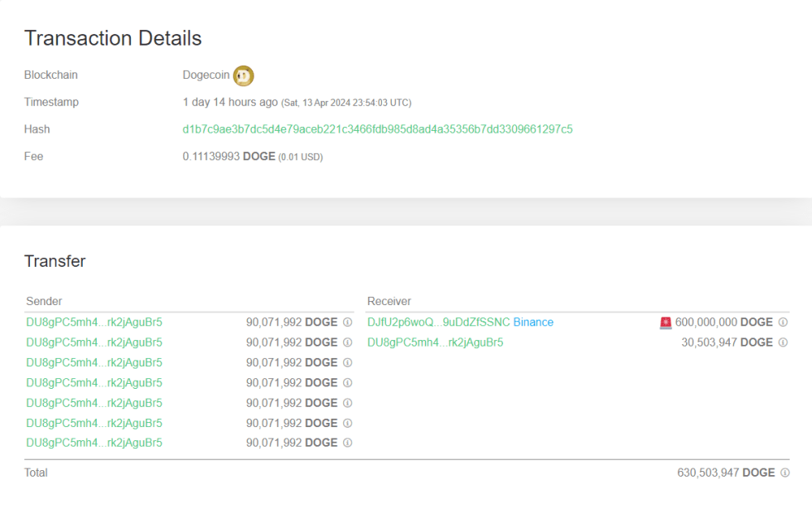
Task: Click third sender address link
Action: (x=94, y=362)
